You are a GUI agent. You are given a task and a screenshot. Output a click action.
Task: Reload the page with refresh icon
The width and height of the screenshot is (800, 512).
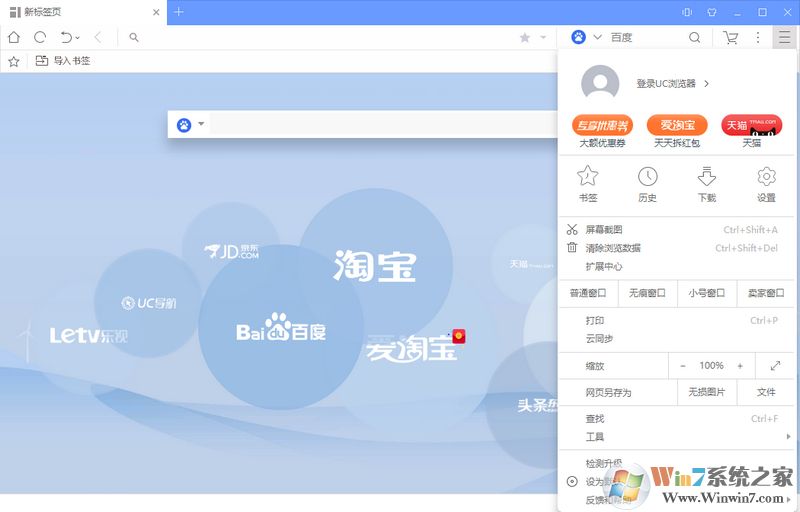point(40,37)
